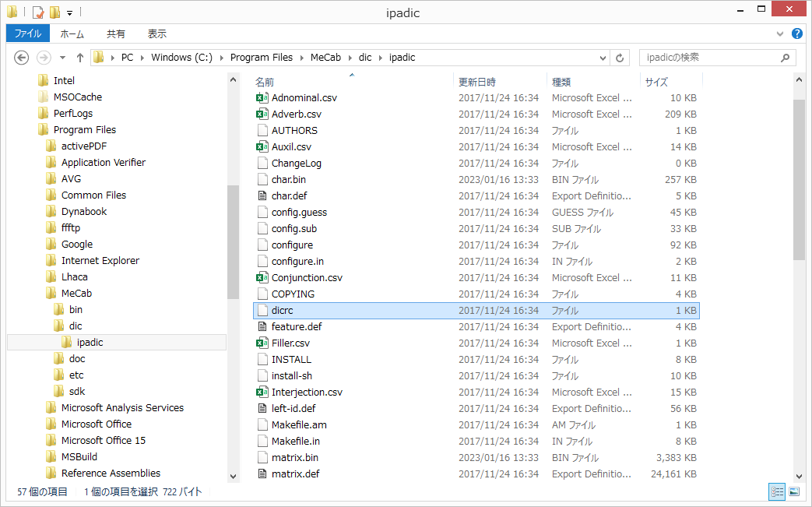The width and height of the screenshot is (812, 507).
Task: Refresh the ipadic folder view
Action: (x=620, y=58)
